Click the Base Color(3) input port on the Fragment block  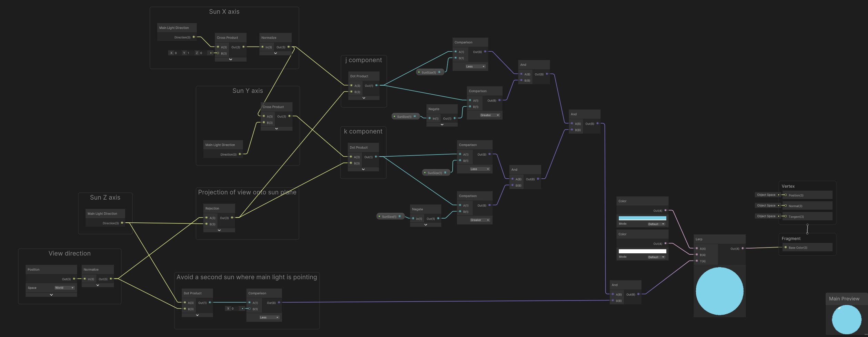786,247
